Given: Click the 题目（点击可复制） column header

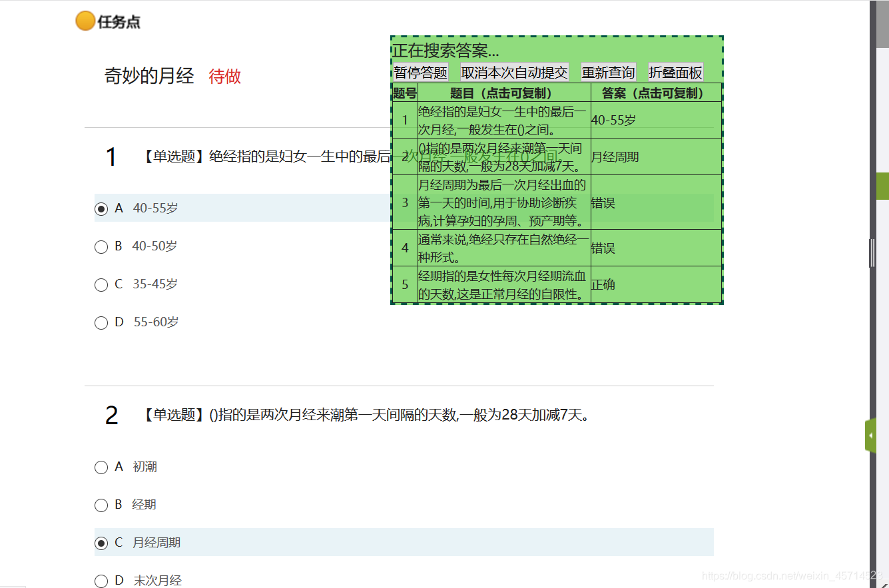Looking at the screenshot, I should coord(504,93).
